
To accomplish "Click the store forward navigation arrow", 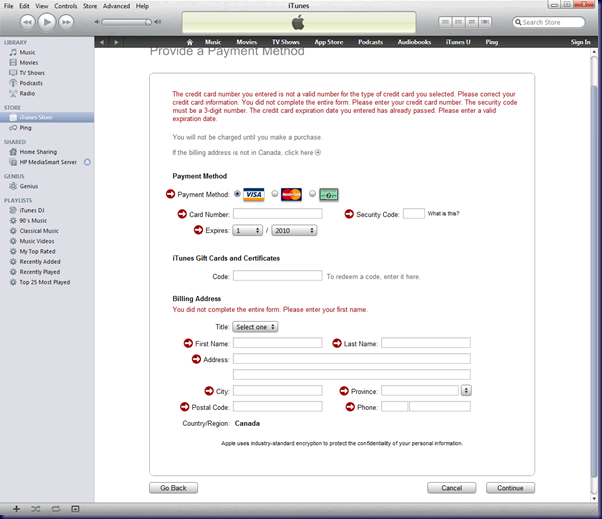I will (x=116, y=42).
